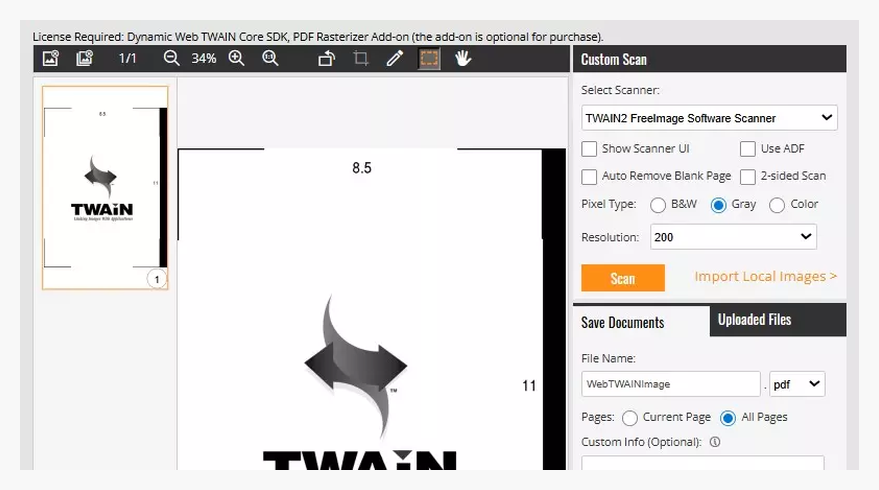Enable 2-sided Scan
879x490 pixels.
(748, 177)
